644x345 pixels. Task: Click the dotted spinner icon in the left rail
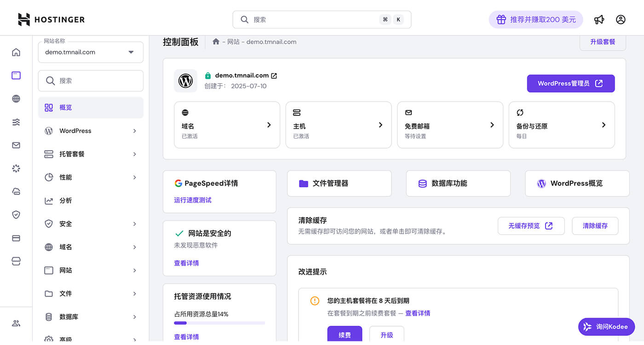click(x=16, y=168)
